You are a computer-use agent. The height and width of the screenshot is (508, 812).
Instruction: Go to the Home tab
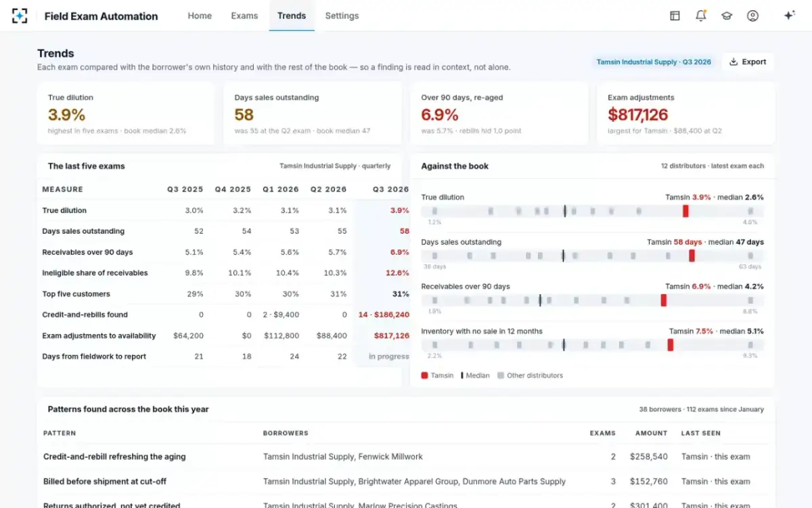[x=200, y=16]
